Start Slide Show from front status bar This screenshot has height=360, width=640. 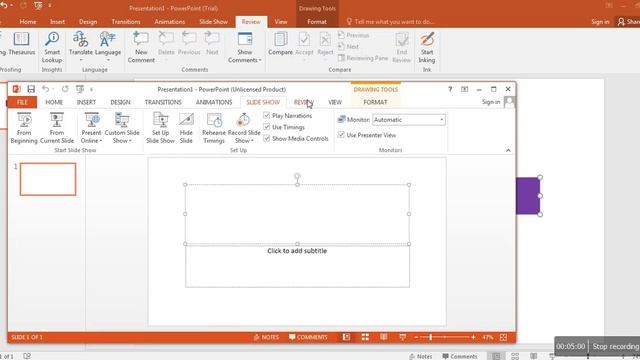402,337
